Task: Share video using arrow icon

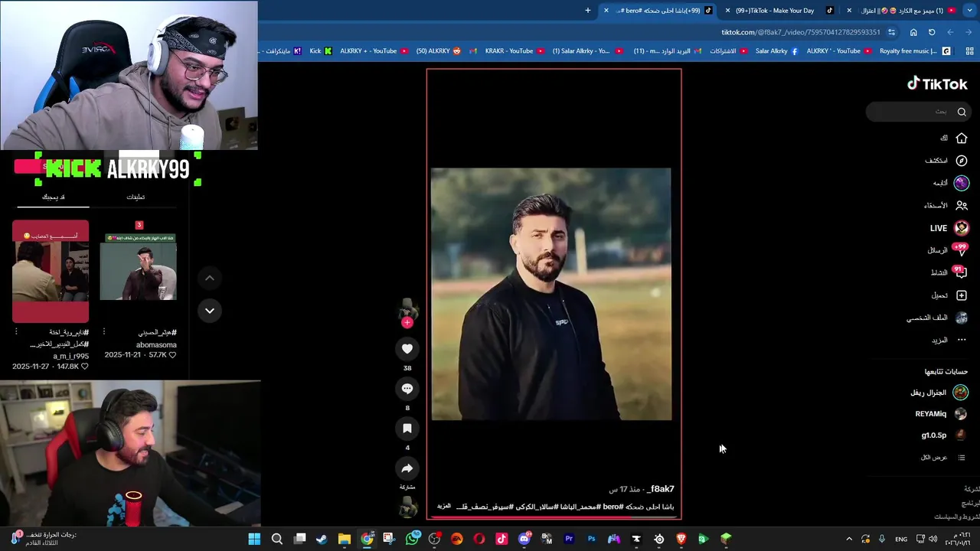Action: (407, 468)
